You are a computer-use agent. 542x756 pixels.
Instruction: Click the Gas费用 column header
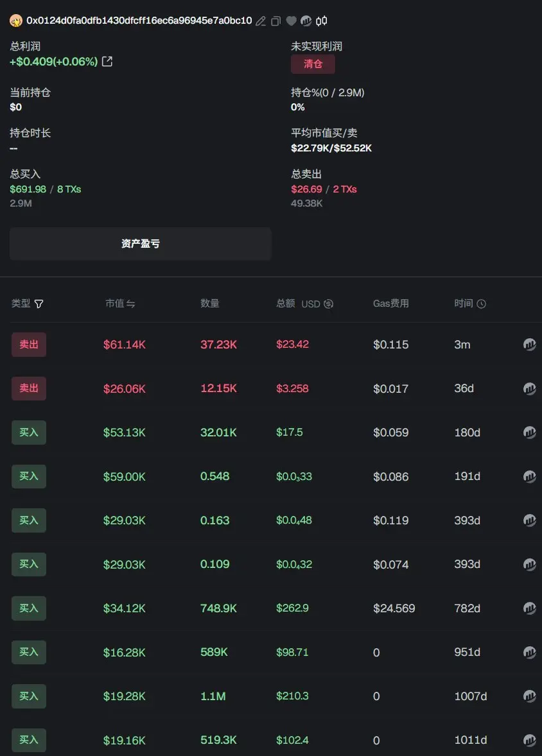pos(391,304)
